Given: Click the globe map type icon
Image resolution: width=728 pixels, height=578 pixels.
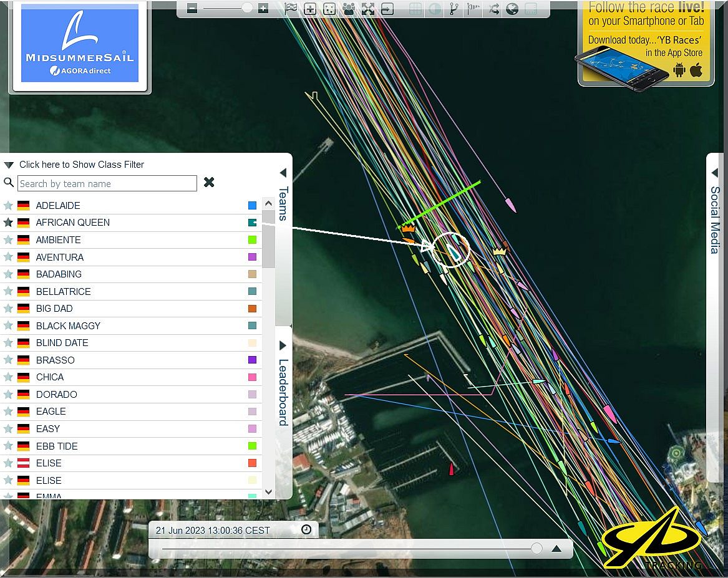Looking at the screenshot, I should (x=512, y=9).
